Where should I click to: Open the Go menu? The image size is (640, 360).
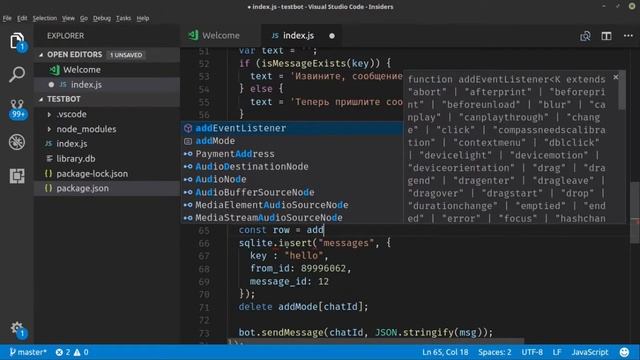click(84, 18)
